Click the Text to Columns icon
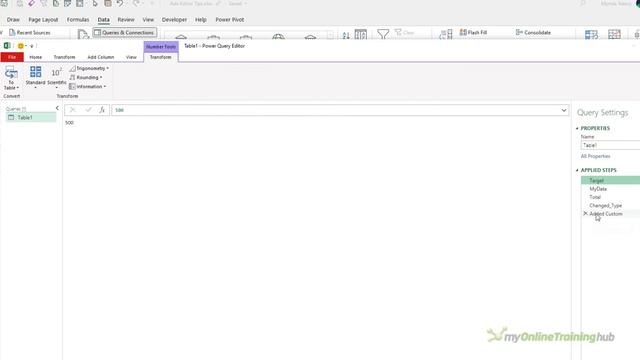The height and width of the screenshot is (360, 640). 446,34
